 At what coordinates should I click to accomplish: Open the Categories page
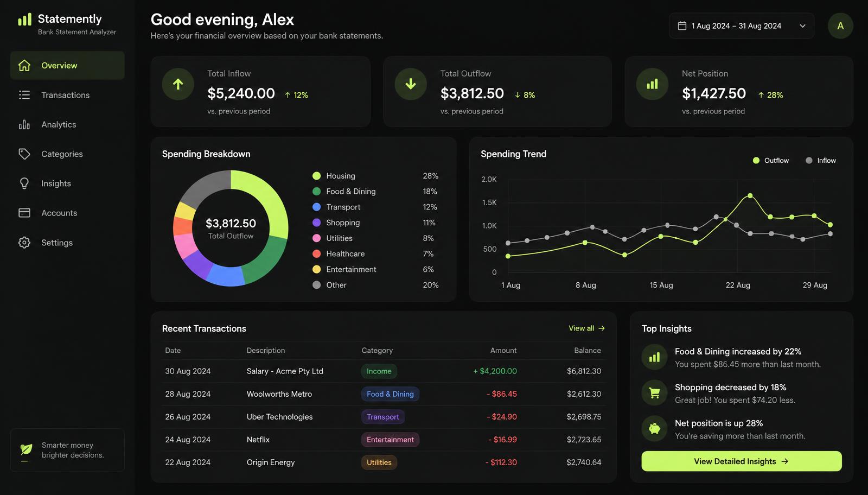(x=67, y=154)
